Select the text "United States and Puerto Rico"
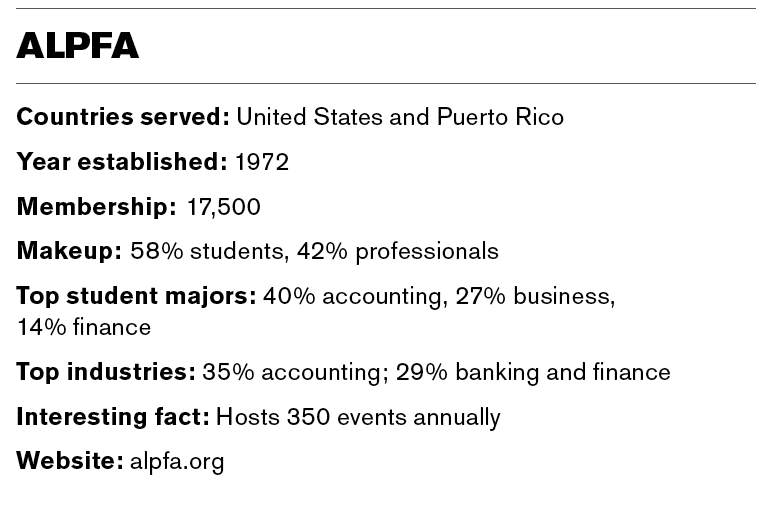The width and height of the screenshot is (769, 518). [x=400, y=118]
